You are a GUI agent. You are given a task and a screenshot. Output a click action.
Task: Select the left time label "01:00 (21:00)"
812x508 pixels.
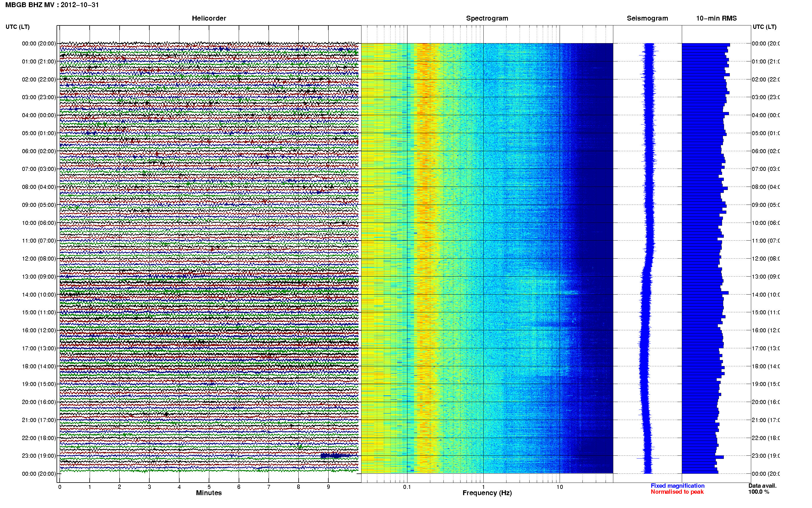tap(39, 61)
